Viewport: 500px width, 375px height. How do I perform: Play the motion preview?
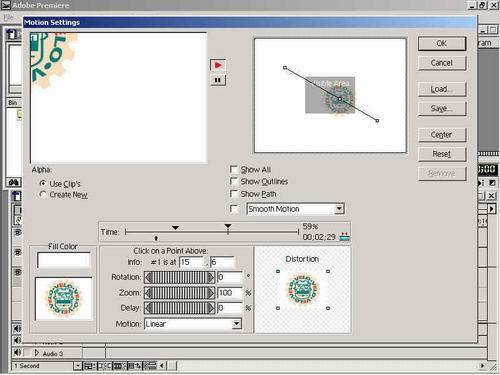point(218,65)
